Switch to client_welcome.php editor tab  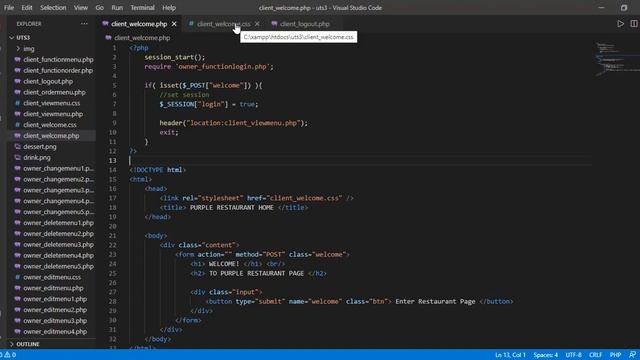click(139, 24)
